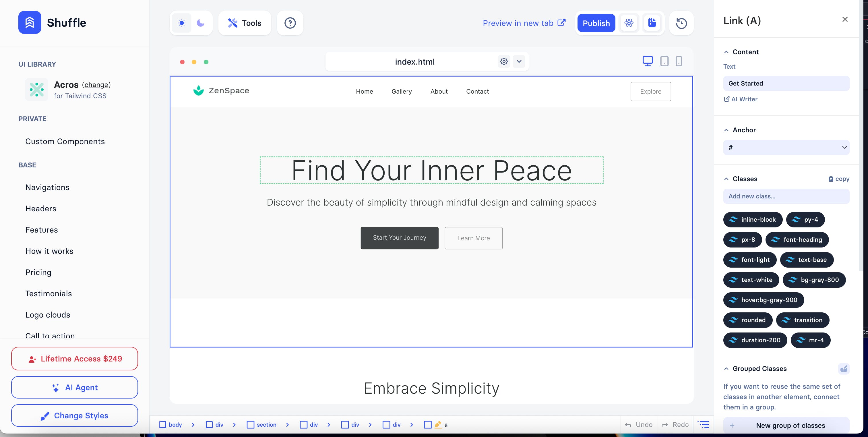The width and height of the screenshot is (868, 437).
Task: Select section in the breadcrumb
Action: click(261, 425)
